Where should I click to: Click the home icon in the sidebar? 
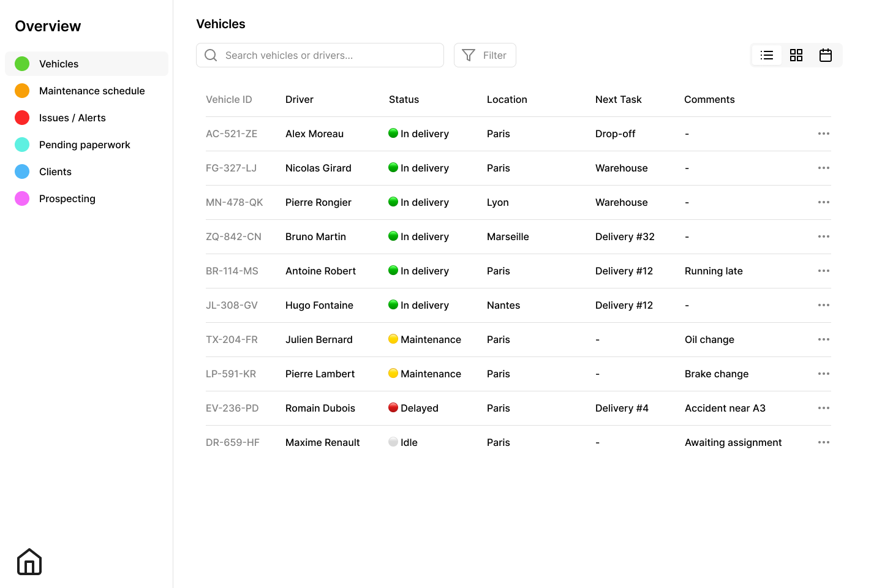click(x=29, y=562)
